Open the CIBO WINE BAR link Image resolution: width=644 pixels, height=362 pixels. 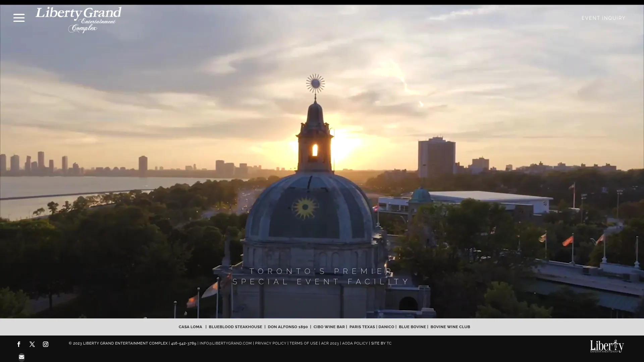click(x=329, y=327)
